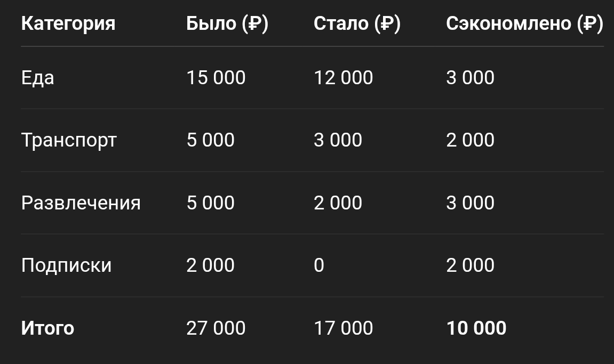Screen dimensions: 614x364
Task: Select the "Транспорт" row label
Action: pyautogui.click(x=69, y=140)
